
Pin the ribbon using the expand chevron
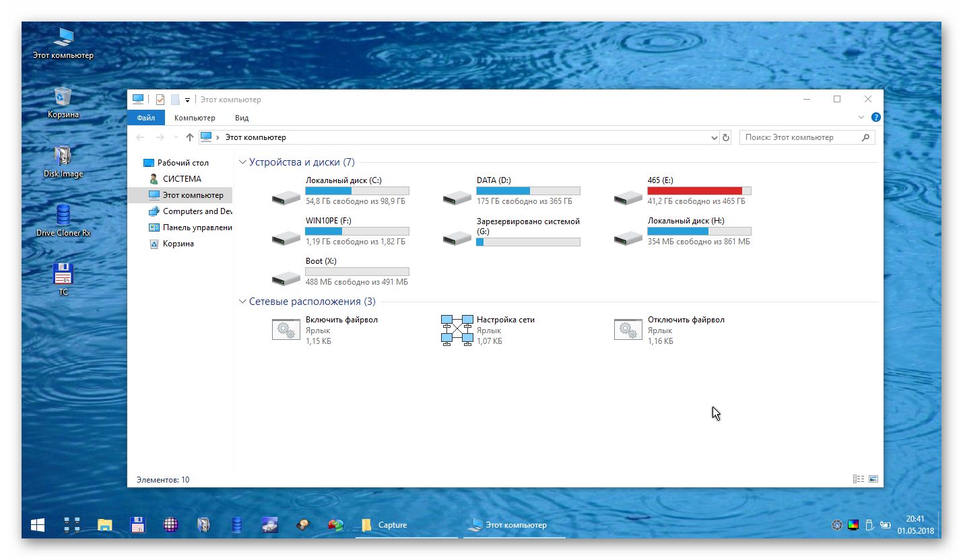coord(860,116)
